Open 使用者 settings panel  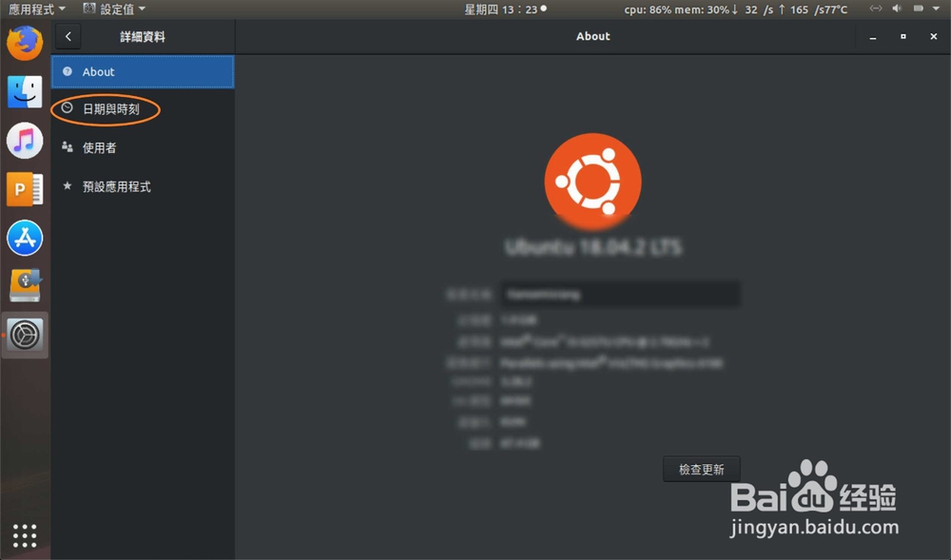(143, 147)
